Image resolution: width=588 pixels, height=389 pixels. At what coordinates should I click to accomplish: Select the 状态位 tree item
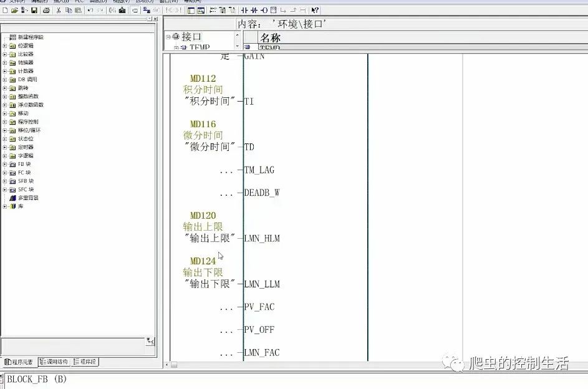click(x=26, y=138)
